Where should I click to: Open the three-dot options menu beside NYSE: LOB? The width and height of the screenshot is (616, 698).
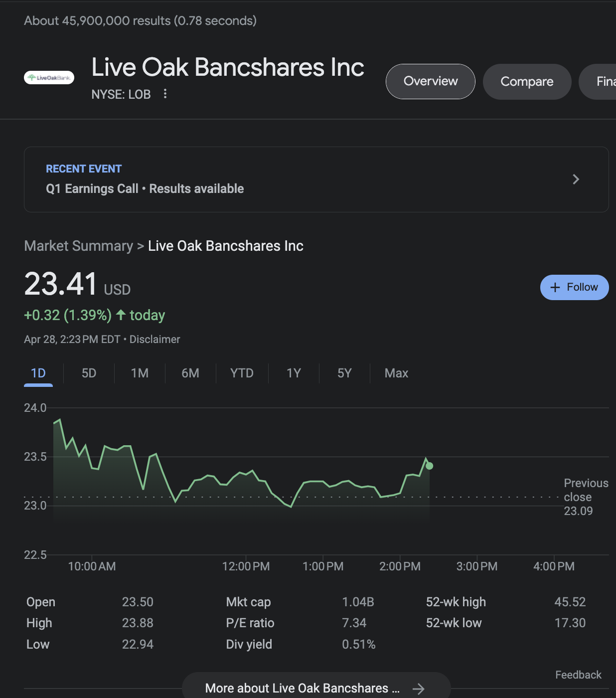(x=165, y=94)
